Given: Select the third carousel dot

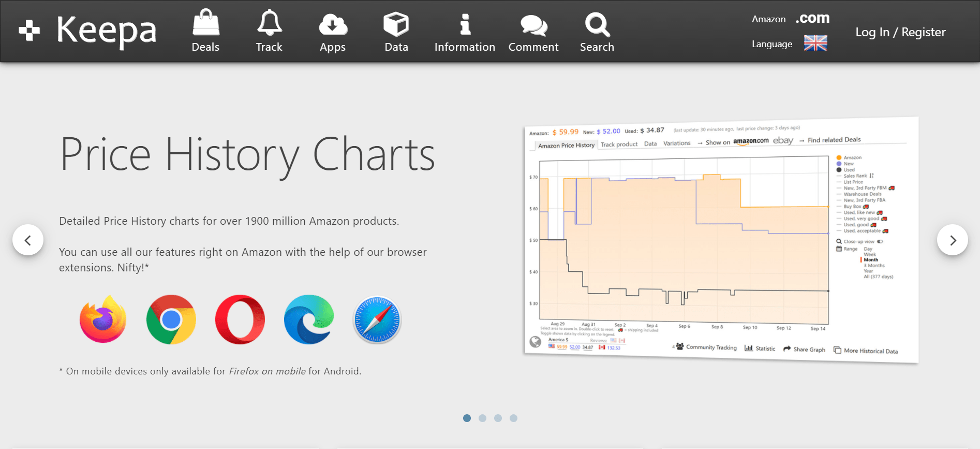Looking at the screenshot, I should click(x=498, y=418).
